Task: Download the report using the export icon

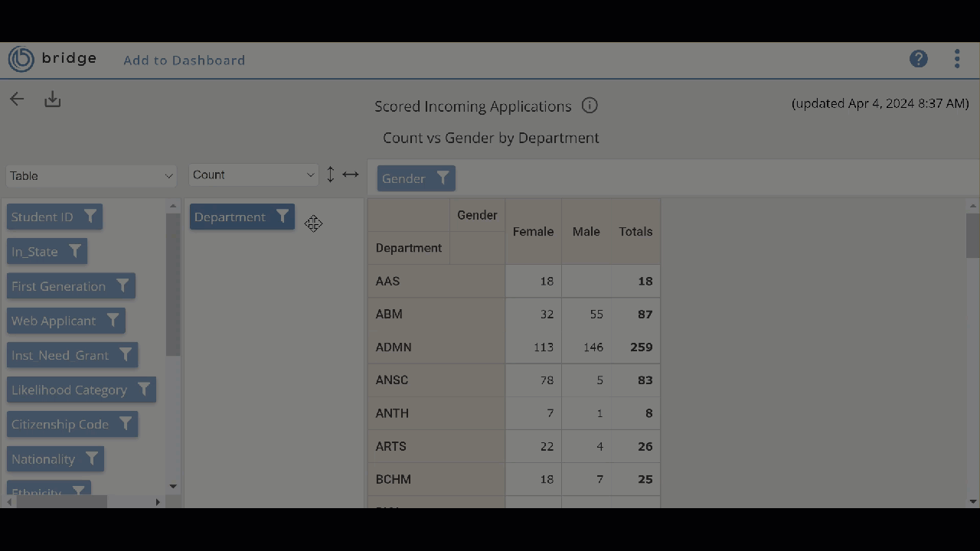Action: pyautogui.click(x=52, y=99)
